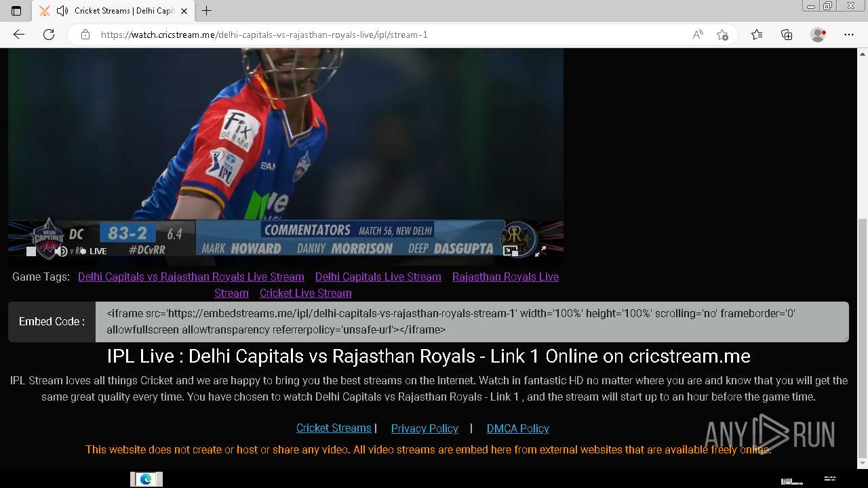This screenshot has width=868, height=488.
Task: Open the Cricket Streams footer link
Action: [334, 428]
